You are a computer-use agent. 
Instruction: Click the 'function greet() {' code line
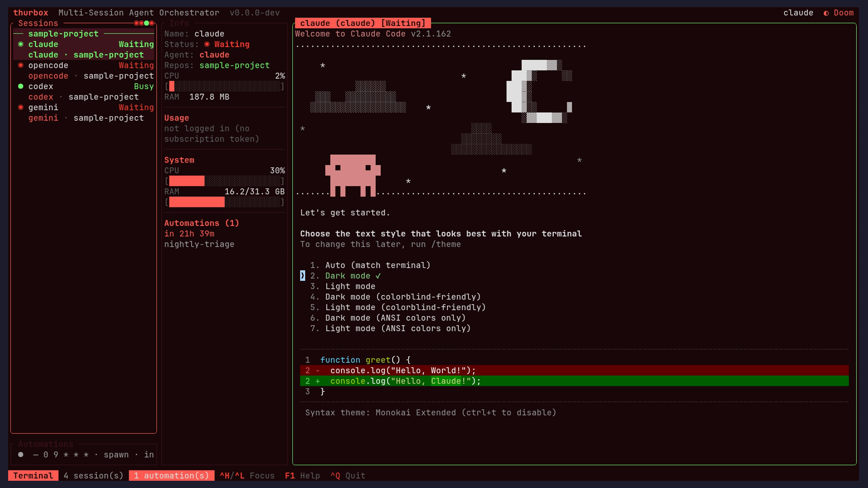coord(365,360)
